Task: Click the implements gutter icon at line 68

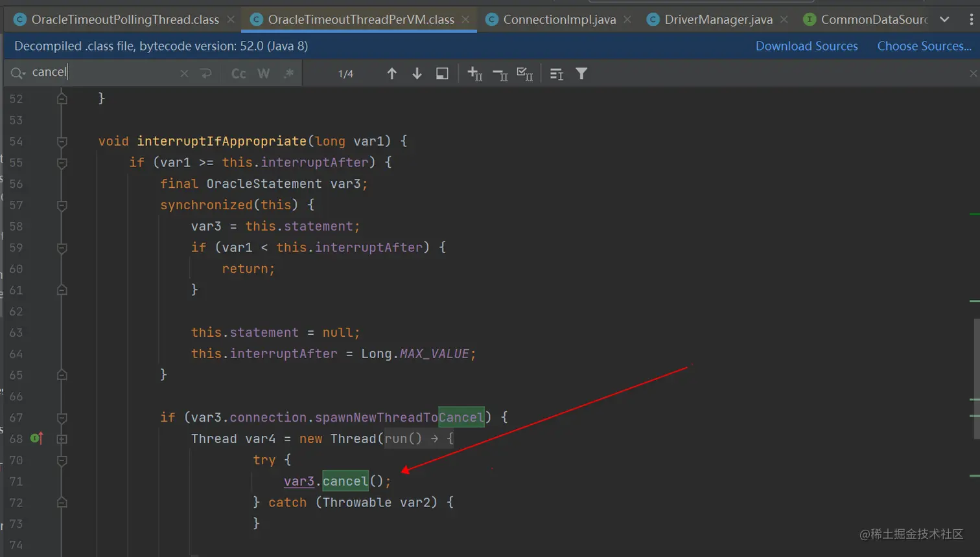Action: [x=36, y=438]
